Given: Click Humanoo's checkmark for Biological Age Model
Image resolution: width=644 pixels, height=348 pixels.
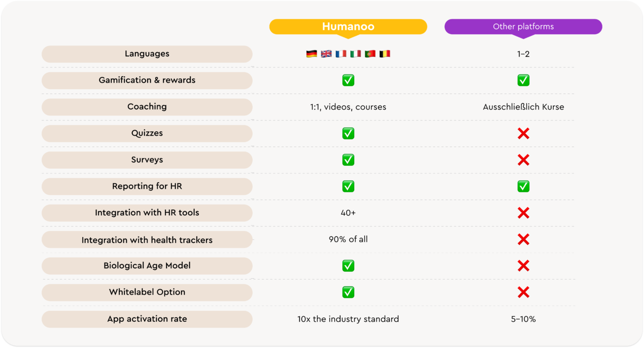Looking at the screenshot, I should click(x=348, y=266).
